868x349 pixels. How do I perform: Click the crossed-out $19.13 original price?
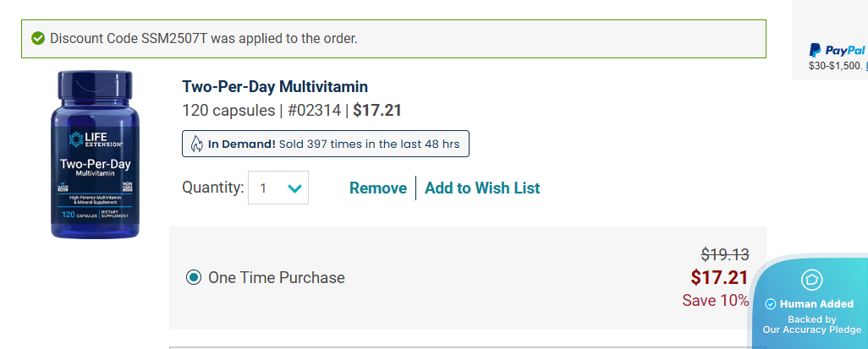[724, 254]
